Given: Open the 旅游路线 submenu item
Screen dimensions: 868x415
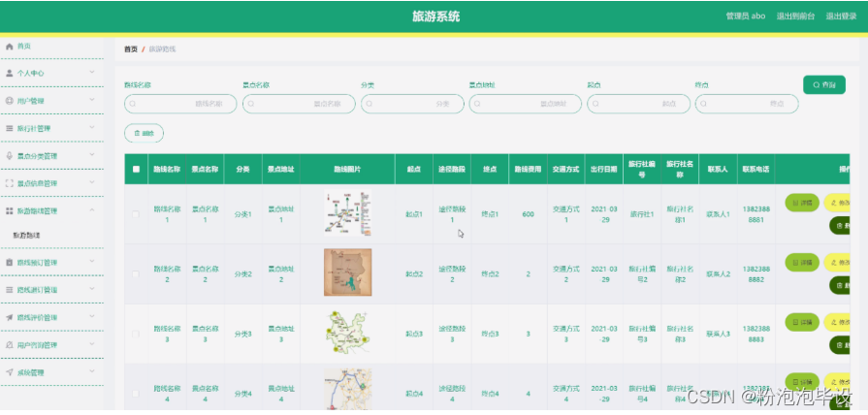Looking at the screenshot, I should [x=27, y=236].
